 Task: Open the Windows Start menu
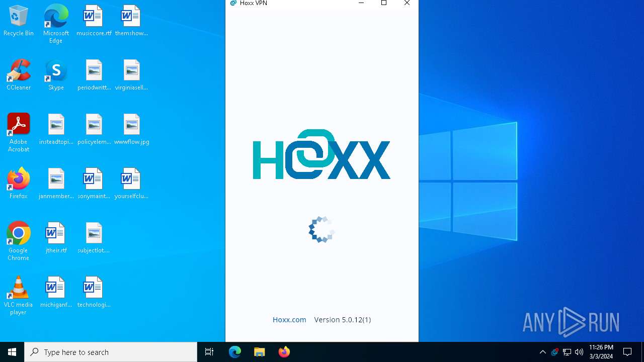12,352
